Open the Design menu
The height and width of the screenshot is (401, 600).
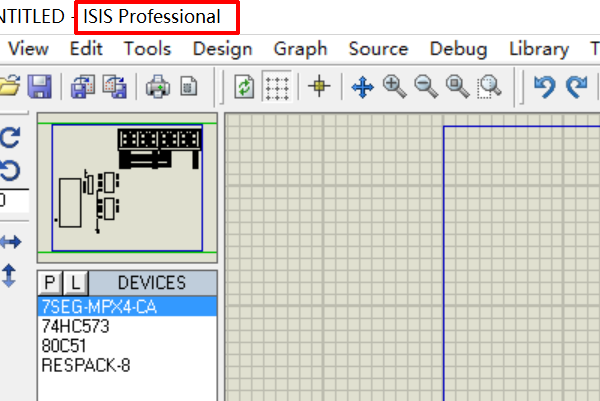pyautogui.click(x=222, y=49)
